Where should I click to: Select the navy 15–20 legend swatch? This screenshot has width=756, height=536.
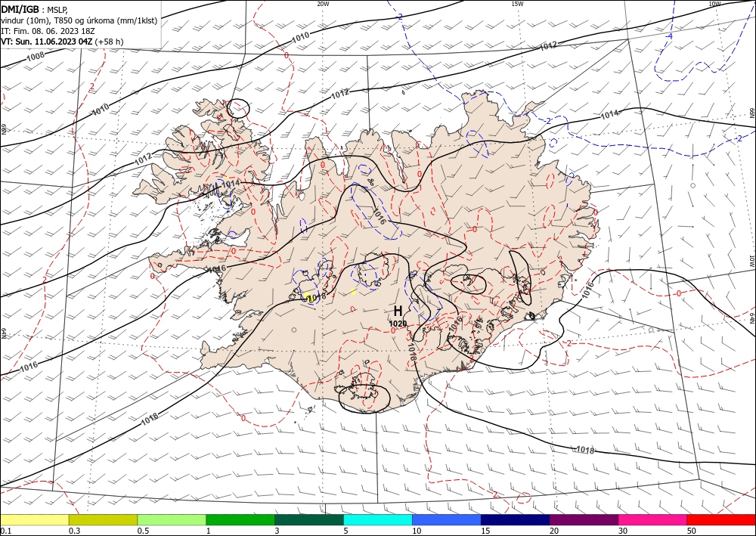coord(515,519)
